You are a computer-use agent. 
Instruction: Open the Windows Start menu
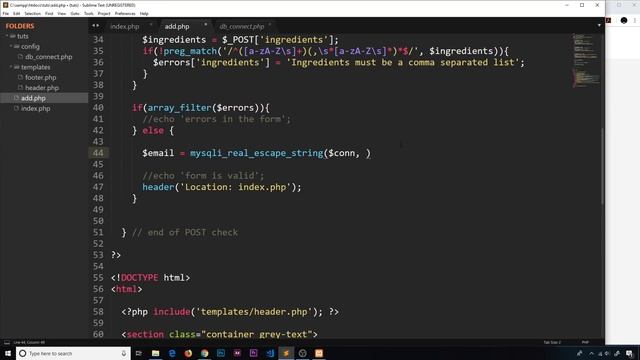[x=8, y=353]
